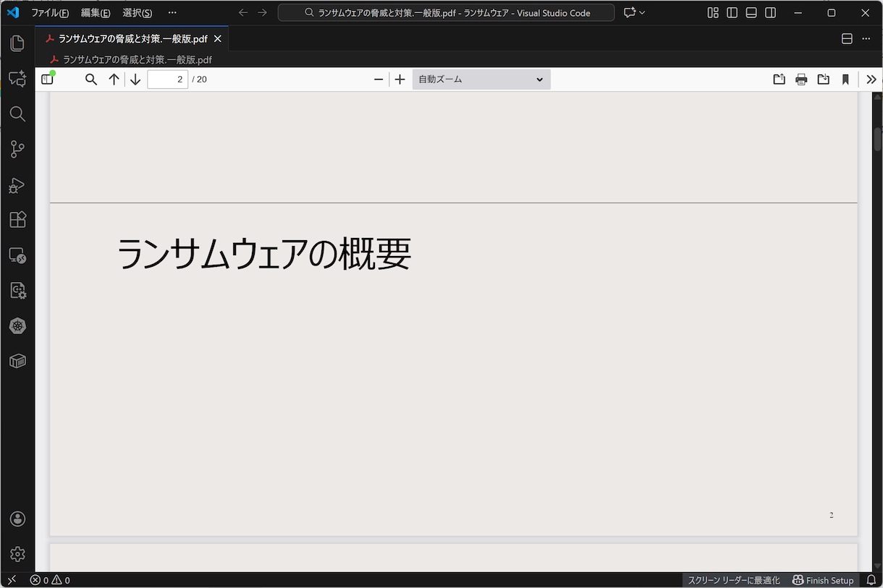Open the Search view in activity bar
883x588 pixels.
click(17, 114)
